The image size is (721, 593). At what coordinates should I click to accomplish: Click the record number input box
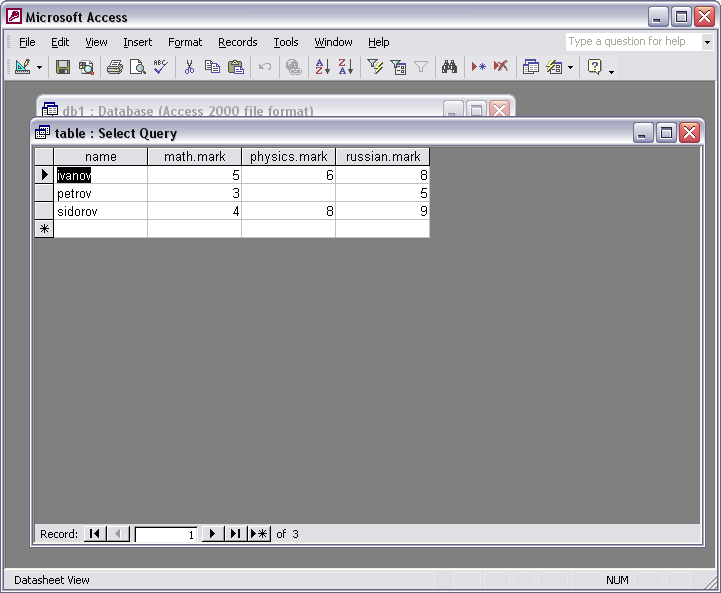(x=165, y=535)
